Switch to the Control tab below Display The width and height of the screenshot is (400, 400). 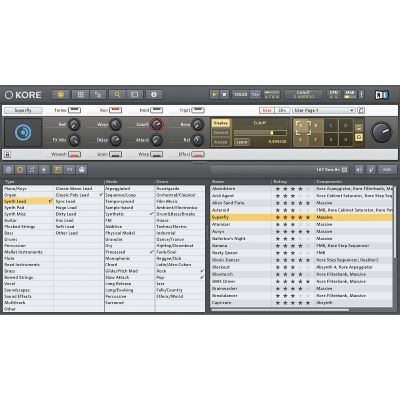click(220, 132)
